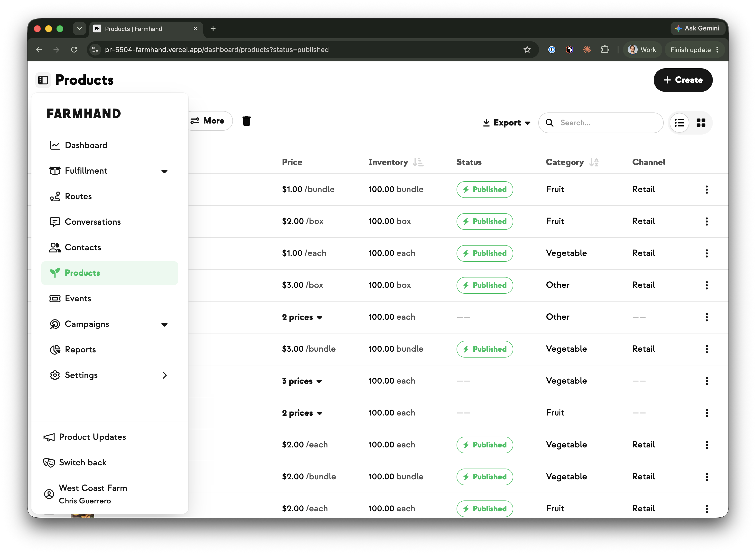Viewport: 756px width, 554px height.
Task: Open row menu for $2.00 /bundle product
Action: [x=707, y=477]
